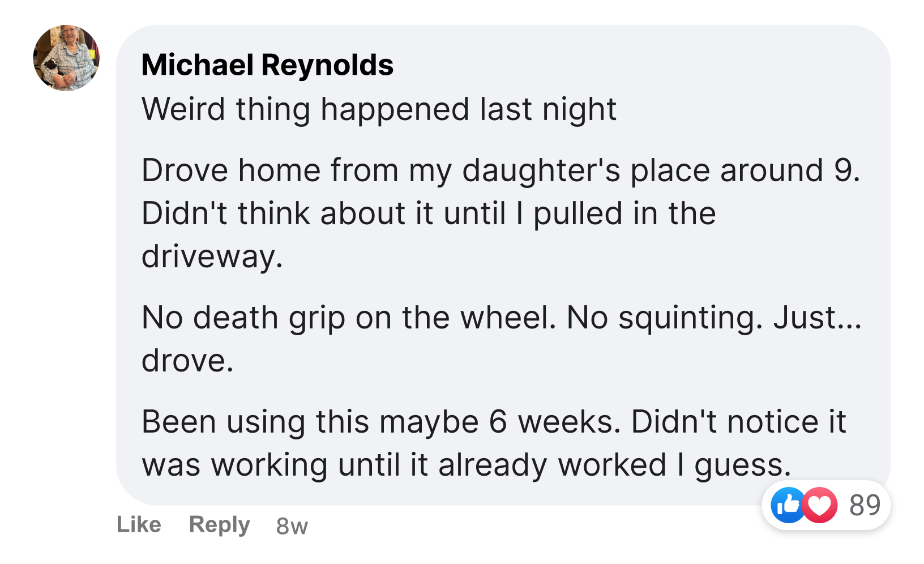Click the word "driveway." in the comment
The image size is (924, 564).
click(212, 256)
